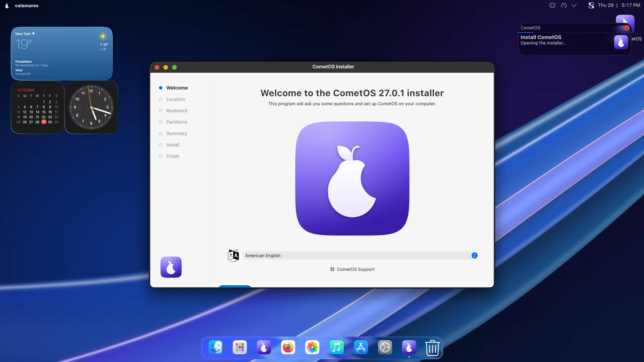
Task: Click the Welcome to the CometOS 27.0.1 installer heading
Action: [x=352, y=93]
